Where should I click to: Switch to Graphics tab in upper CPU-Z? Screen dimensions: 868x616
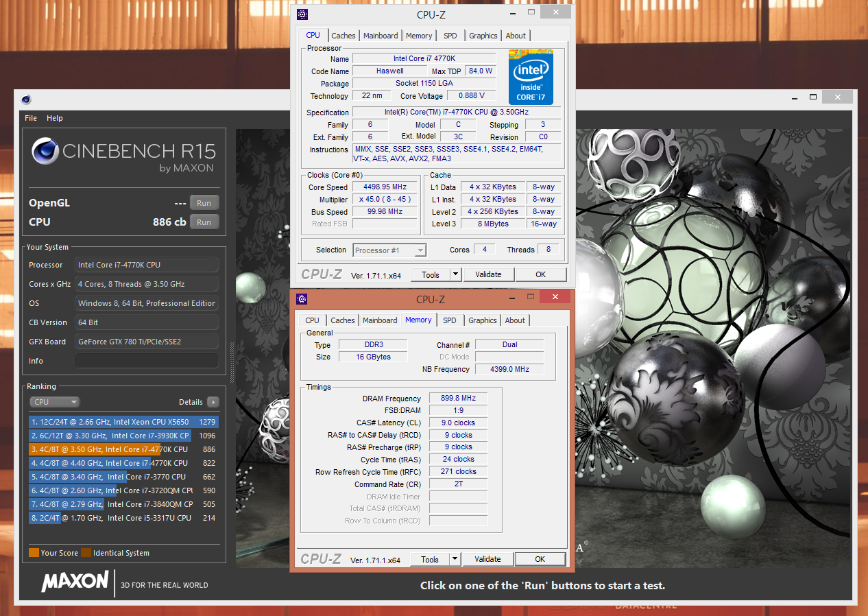point(483,36)
